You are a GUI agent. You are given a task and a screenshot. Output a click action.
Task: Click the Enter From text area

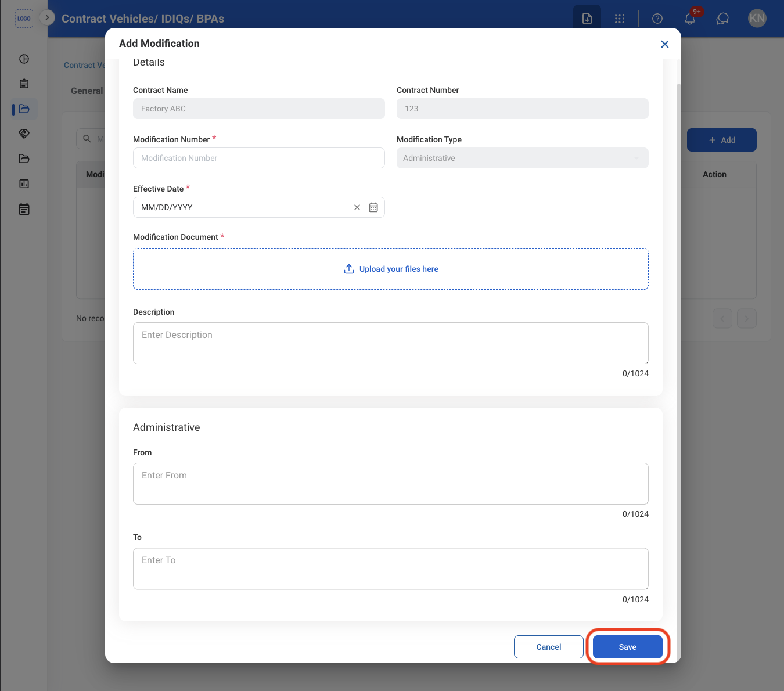coord(391,484)
